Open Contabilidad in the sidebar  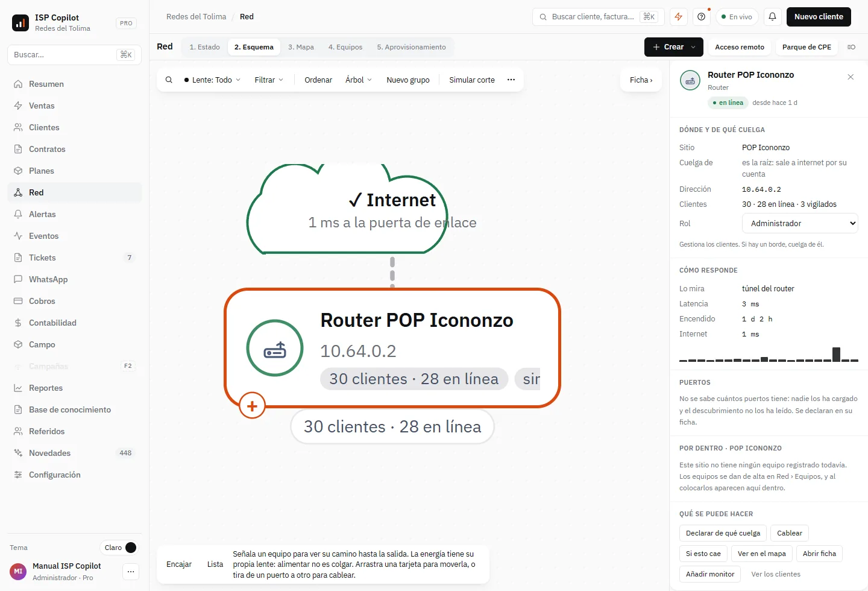click(x=75, y=323)
